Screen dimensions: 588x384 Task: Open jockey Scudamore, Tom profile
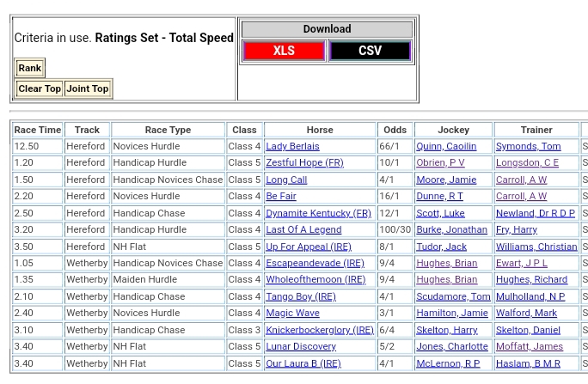(x=453, y=296)
